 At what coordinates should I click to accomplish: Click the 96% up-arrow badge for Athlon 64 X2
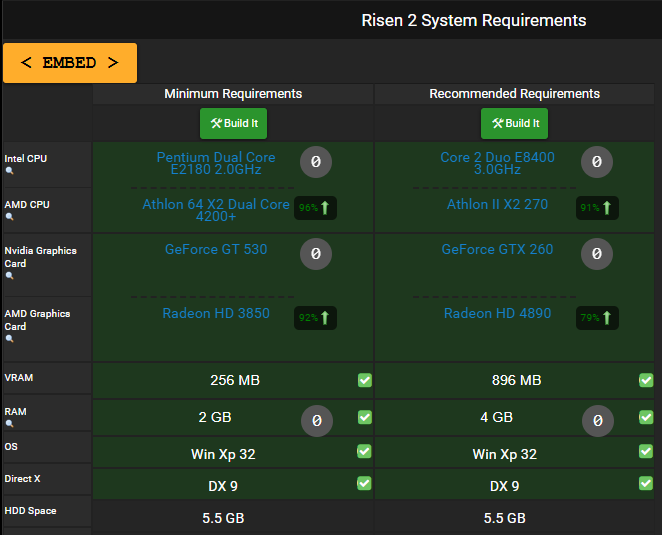tap(315, 208)
